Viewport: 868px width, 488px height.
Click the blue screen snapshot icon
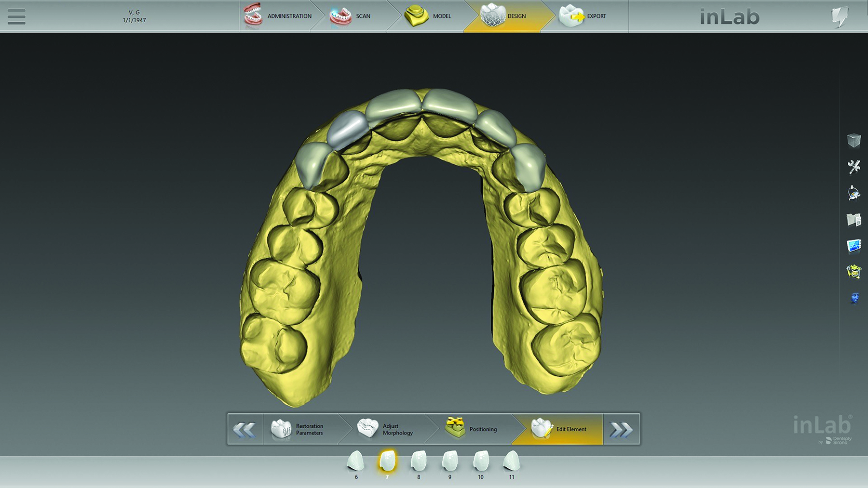tap(854, 246)
